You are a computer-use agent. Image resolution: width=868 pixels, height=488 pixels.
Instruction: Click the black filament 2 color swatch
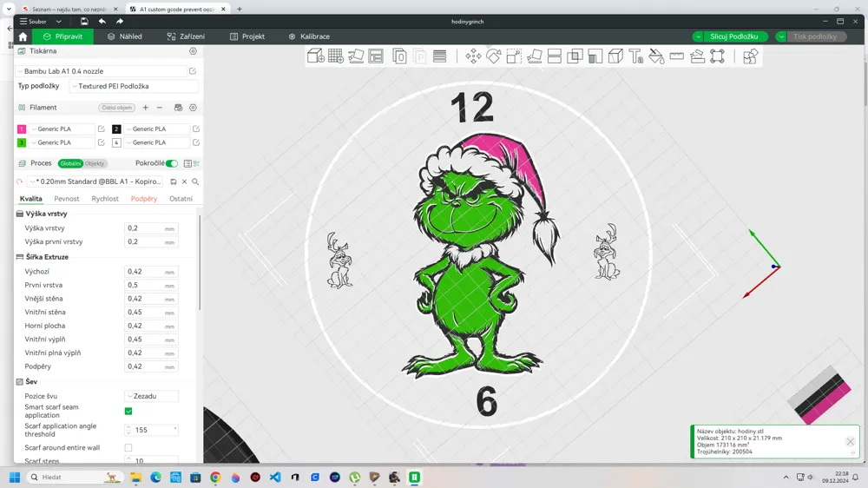click(x=116, y=129)
